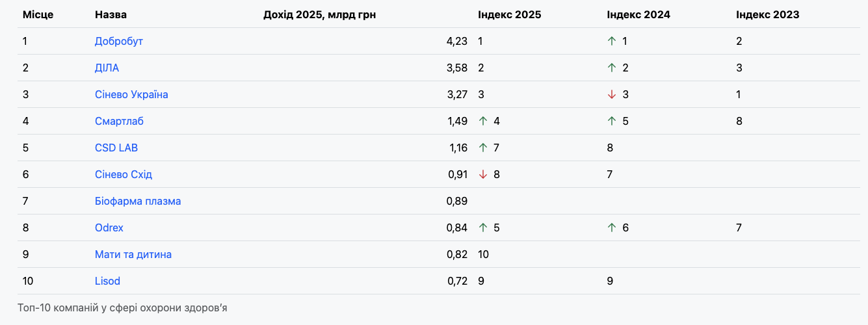Click the green up arrow in ДІЛА's row
This screenshot has width=868, height=325.
click(611, 68)
